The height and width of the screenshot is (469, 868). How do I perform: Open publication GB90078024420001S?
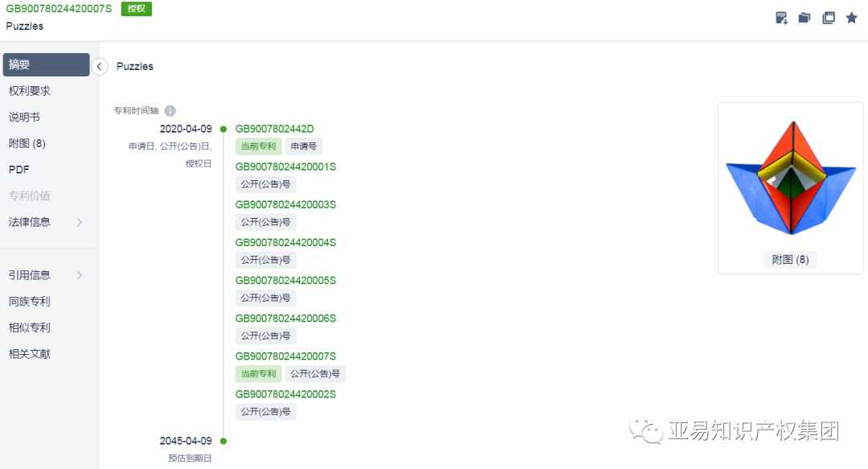(285, 167)
